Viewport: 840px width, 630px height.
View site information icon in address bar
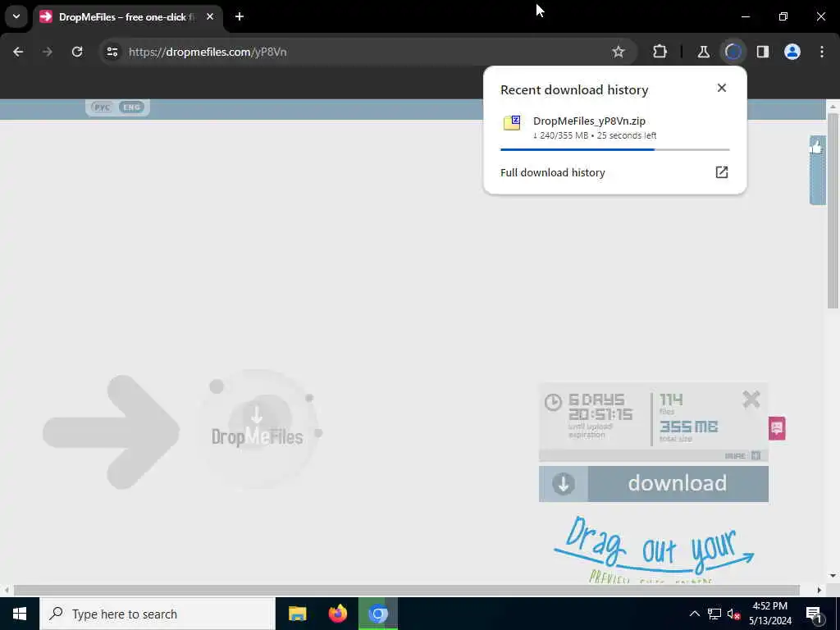(112, 52)
